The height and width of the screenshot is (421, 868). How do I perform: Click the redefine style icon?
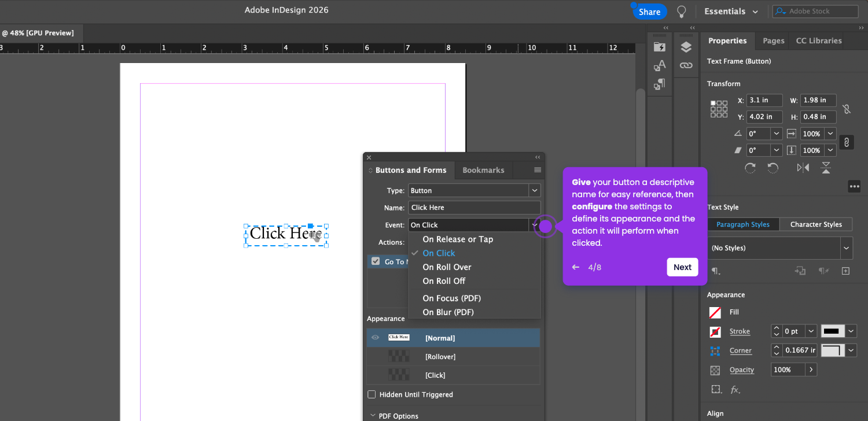click(800, 271)
